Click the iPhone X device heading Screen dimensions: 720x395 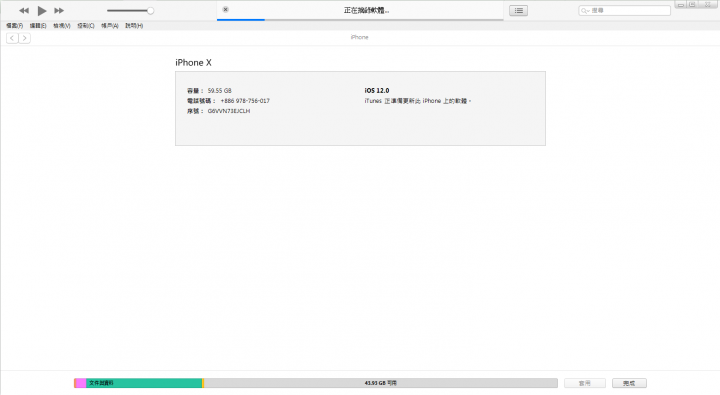193,62
